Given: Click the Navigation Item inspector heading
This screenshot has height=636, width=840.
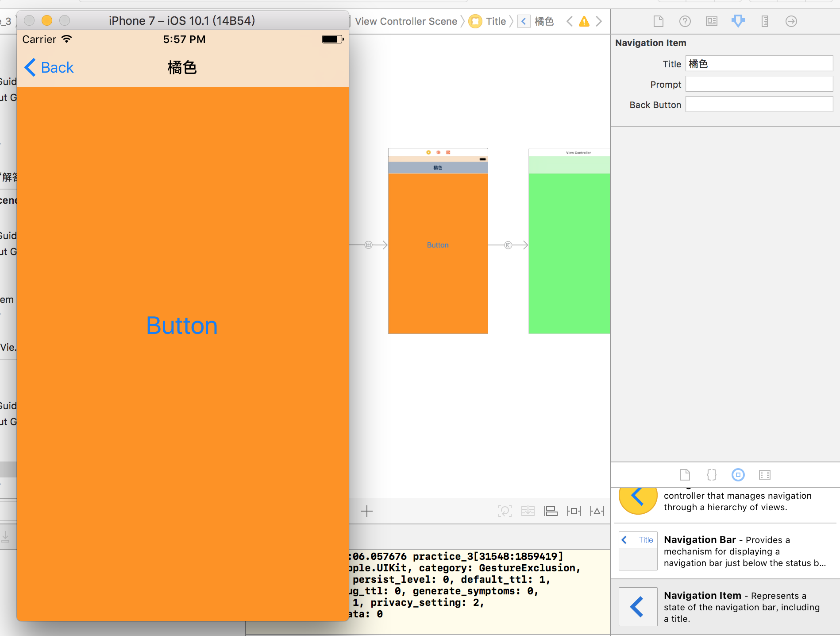Looking at the screenshot, I should (651, 43).
